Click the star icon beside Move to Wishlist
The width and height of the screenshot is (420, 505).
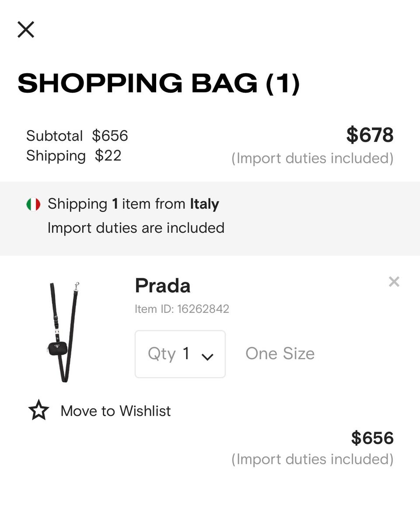tap(38, 410)
